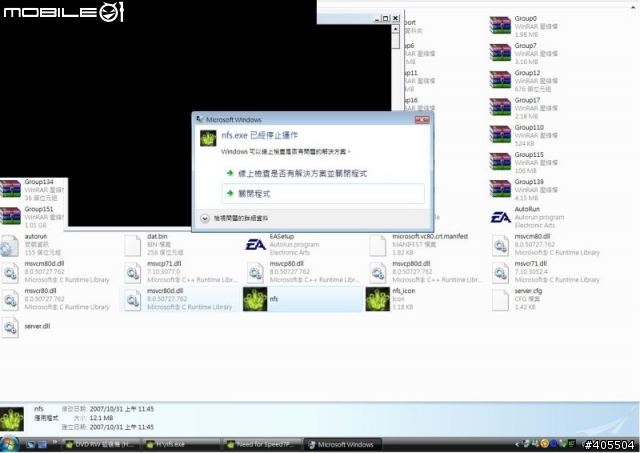Select the Group12 WinRAR archive icon

(x=500, y=80)
